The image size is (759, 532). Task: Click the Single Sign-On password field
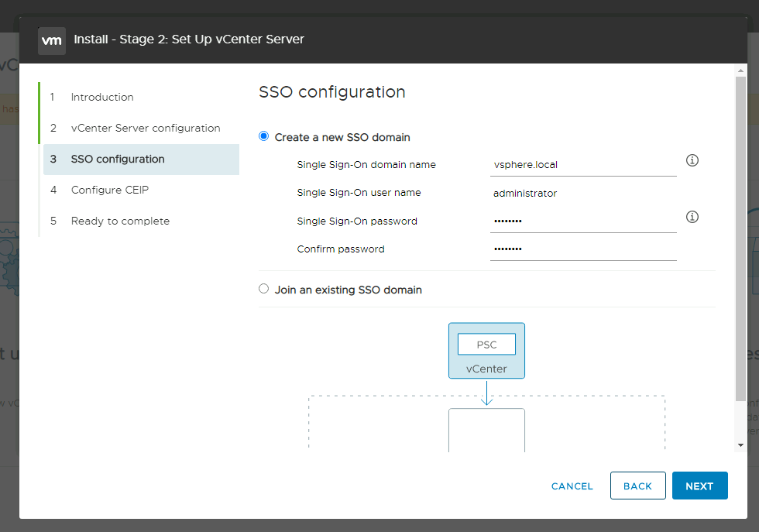pos(582,221)
